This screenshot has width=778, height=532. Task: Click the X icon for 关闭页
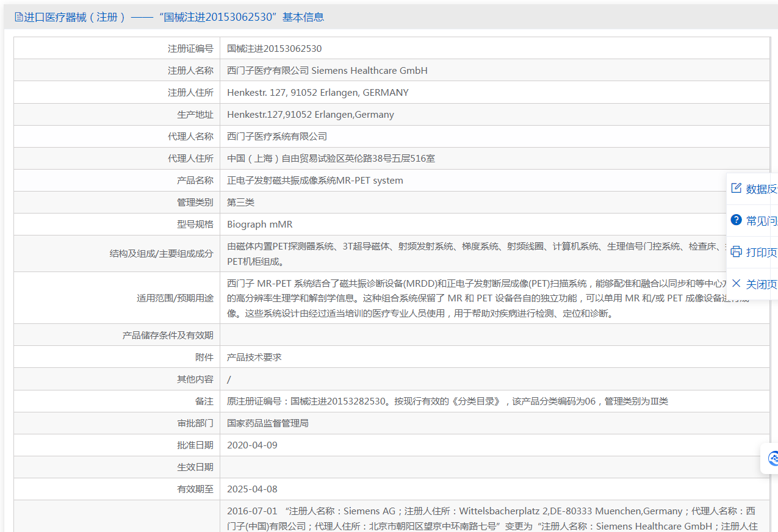(737, 283)
